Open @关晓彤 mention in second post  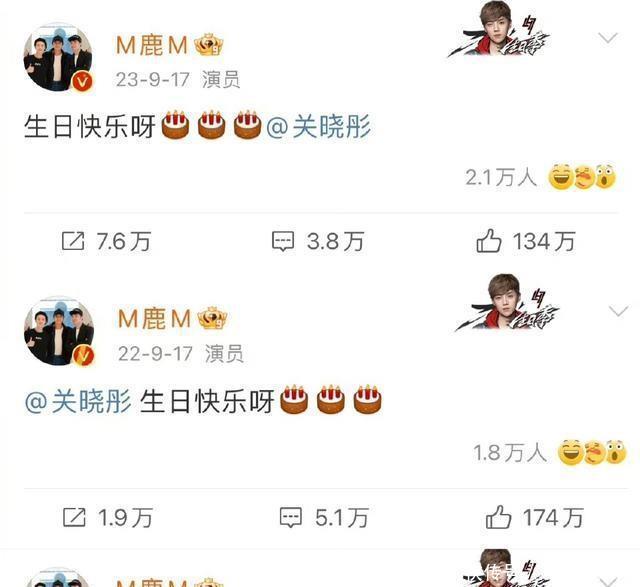pos(78,401)
